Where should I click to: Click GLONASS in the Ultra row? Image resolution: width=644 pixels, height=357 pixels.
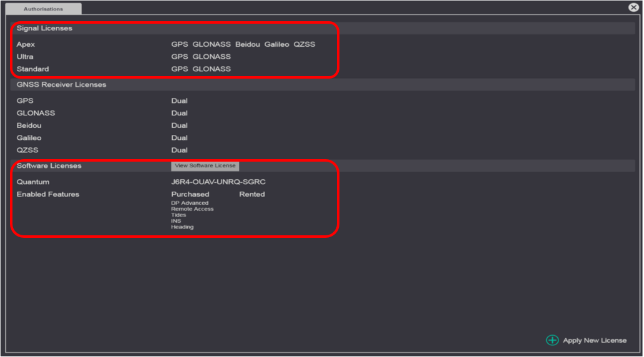point(212,57)
